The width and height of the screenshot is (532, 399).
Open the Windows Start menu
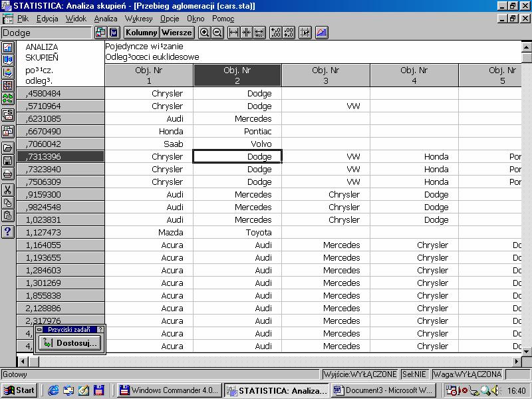[19, 390]
